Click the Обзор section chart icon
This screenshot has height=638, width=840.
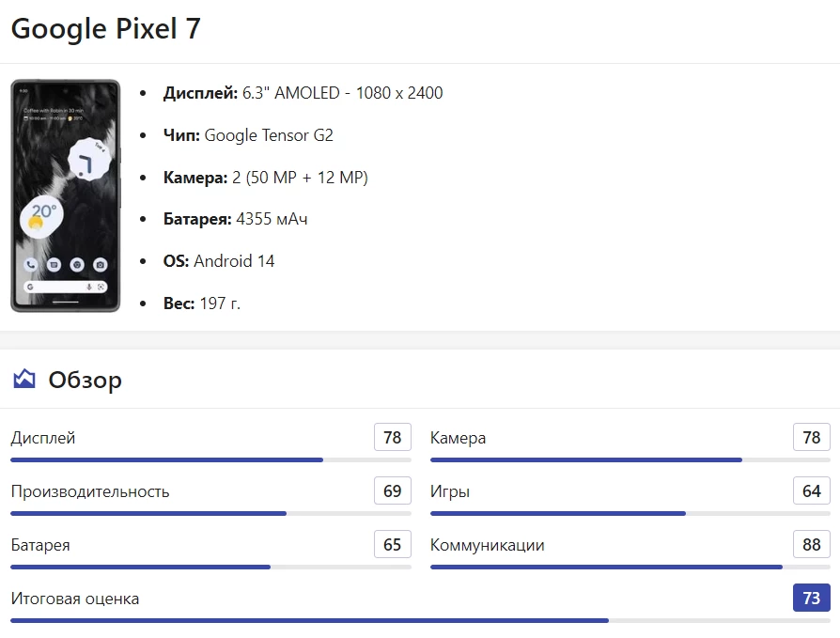24,380
